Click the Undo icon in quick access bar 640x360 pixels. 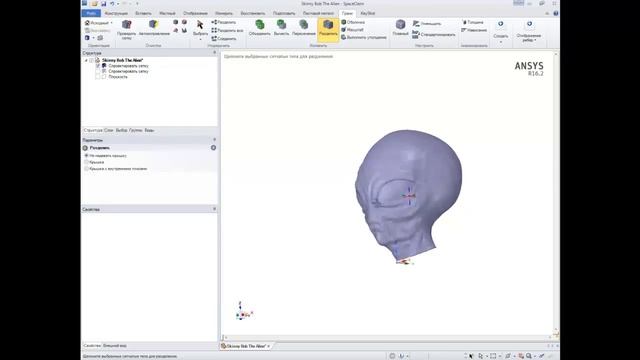point(112,4)
